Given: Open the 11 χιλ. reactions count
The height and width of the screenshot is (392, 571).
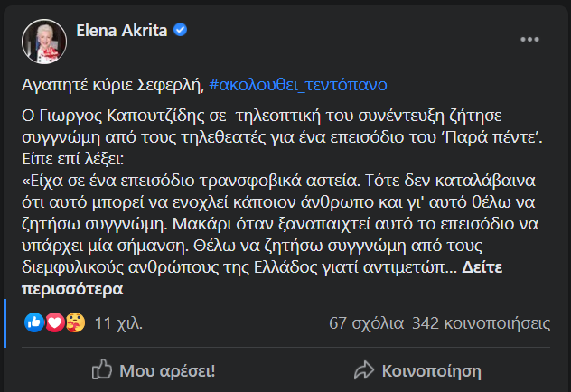Looking at the screenshot, I should [117, 322].
